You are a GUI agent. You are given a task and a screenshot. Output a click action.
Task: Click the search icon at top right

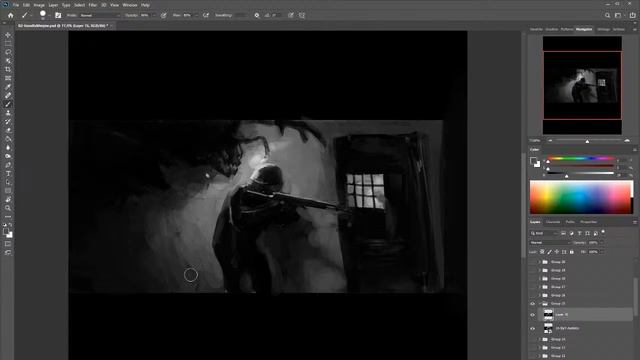pos(607,16)
